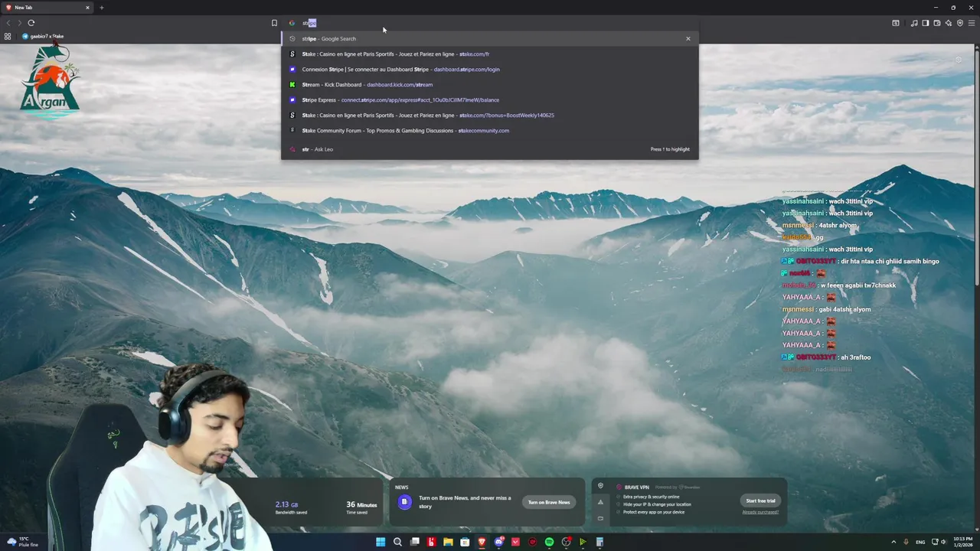This screenshot has height=551, width=980.
Task: Show hidden system tray icons
Action: (x=893, y=542)
